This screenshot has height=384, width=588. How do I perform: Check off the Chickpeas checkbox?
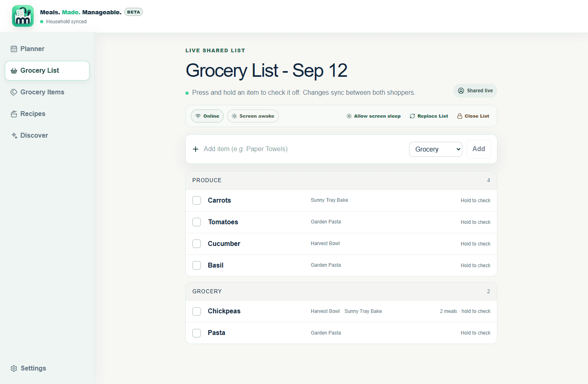[x=197, y=311]
